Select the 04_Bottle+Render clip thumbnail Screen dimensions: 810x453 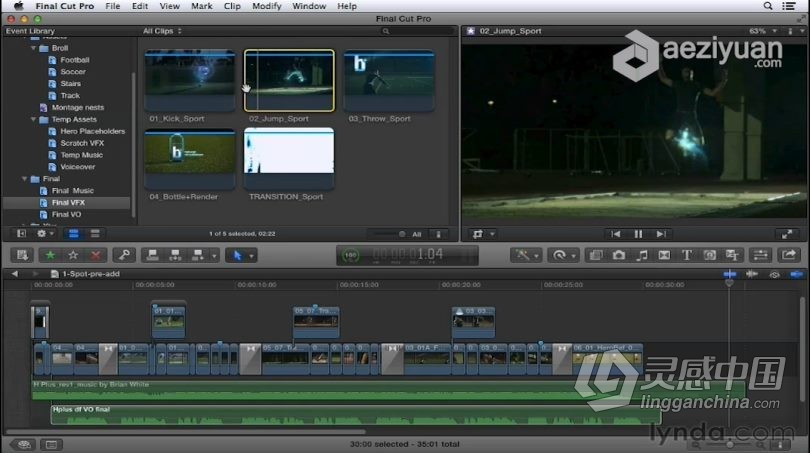pos(190,159)
